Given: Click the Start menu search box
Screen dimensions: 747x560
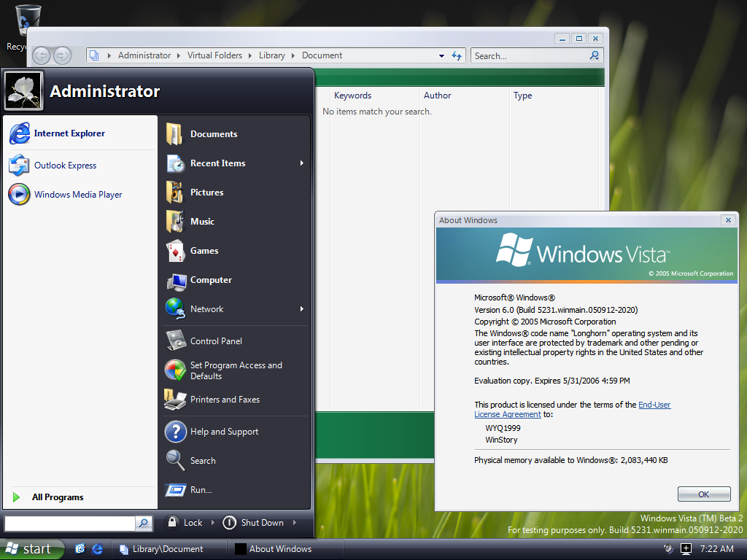Looking at the screenshot, I should 69,524.
